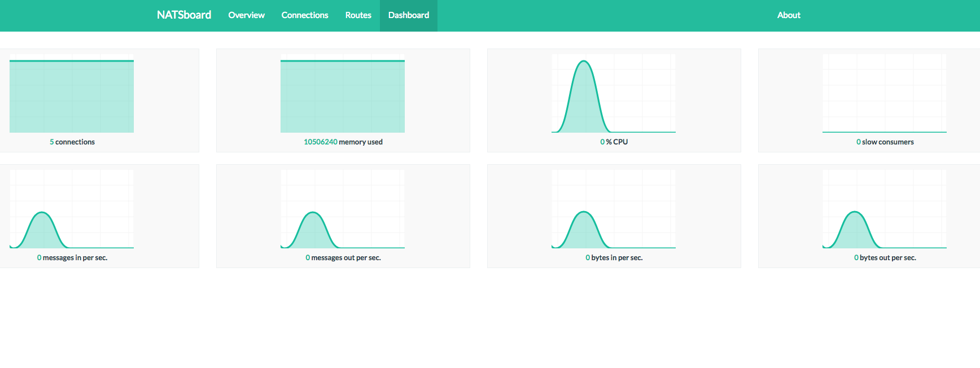
Task: Open the Overview tab
Action: click(246, 15)
